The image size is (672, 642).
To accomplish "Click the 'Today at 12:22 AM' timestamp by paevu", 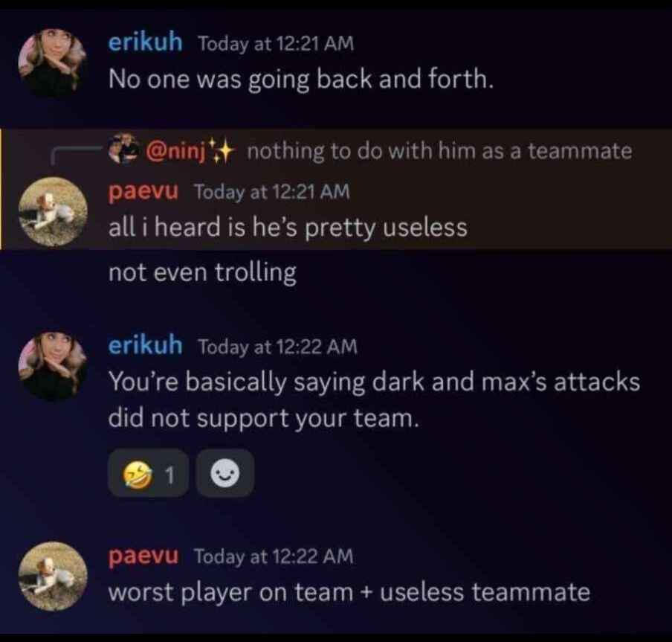I will pos(274,556).
